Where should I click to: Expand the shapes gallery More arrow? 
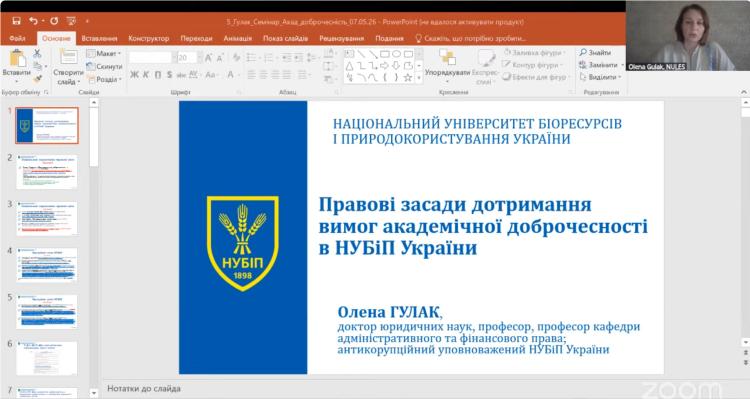tap(419, 78)
